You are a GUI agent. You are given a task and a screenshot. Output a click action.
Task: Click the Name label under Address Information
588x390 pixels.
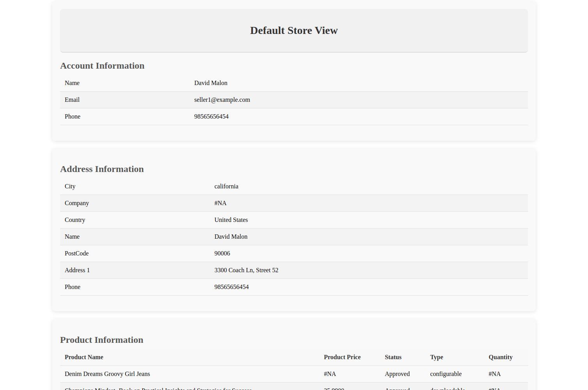click(x=72, y=237)
